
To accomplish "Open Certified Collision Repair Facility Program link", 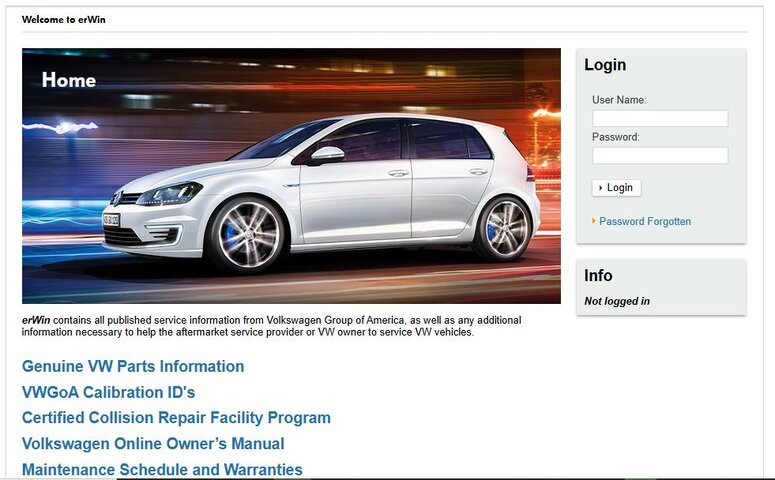I will coord(176,418).
